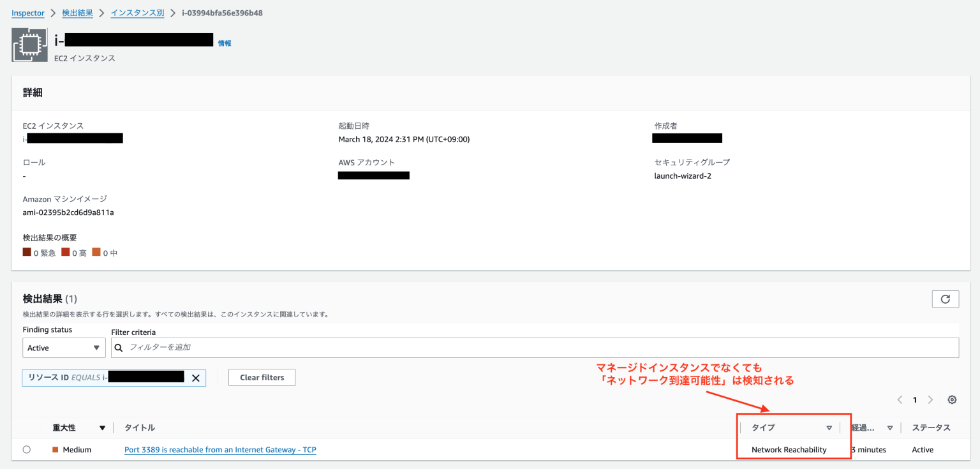Click the previous page chevron
Viewport: 980px width, 469px height.
click(x=899, y=399)
